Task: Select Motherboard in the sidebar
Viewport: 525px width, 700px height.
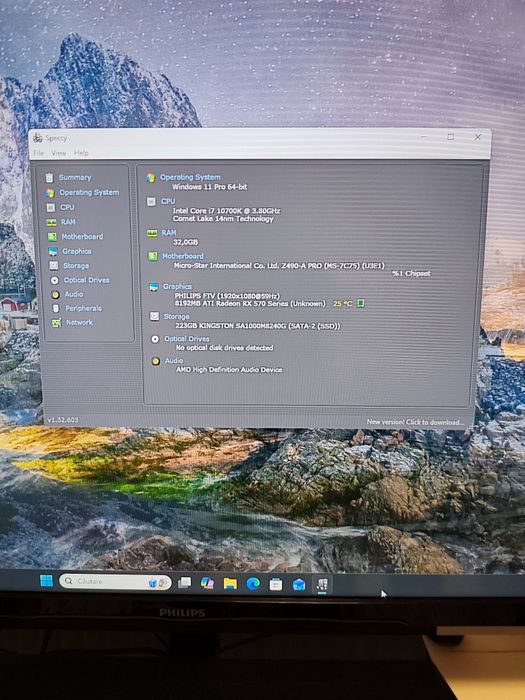Action: tap(82, 237)
